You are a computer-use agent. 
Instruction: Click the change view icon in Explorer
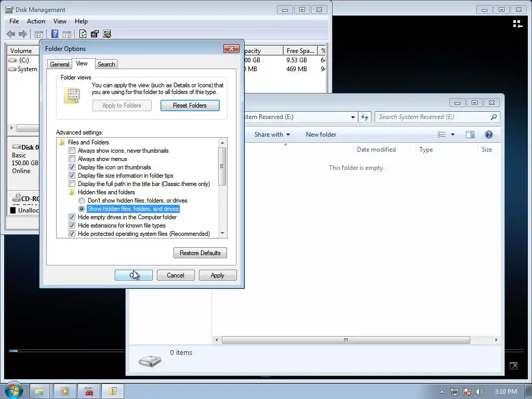[442, 135]
